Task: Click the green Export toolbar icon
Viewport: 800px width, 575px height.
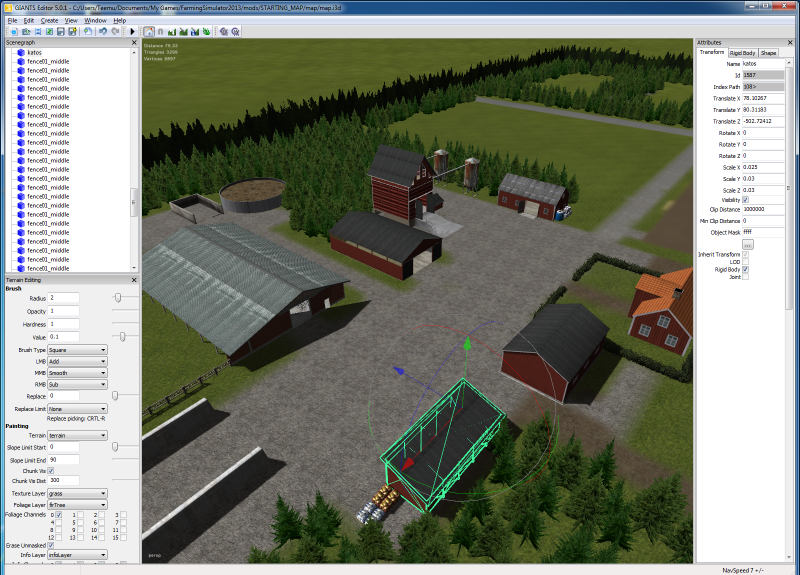Action: [x=49, y=32]
